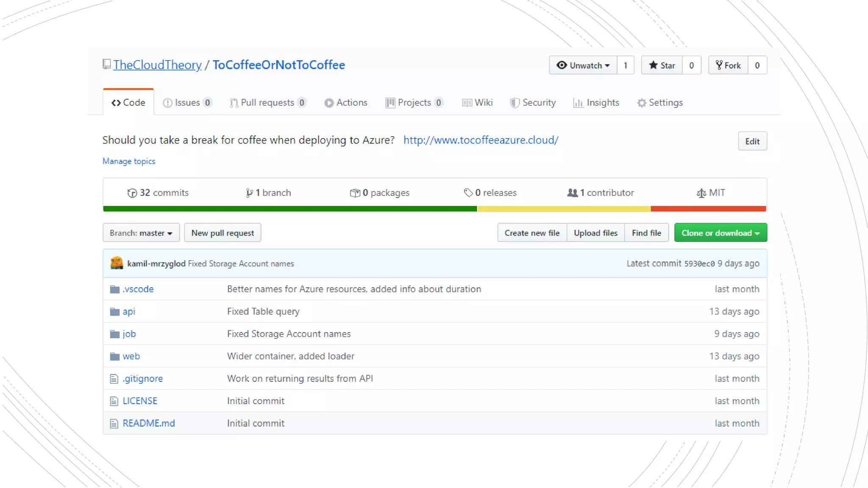Image resolution: width=868 pixels, height=488 pixels.
Task: Click the README.md file icon
Action: 114,424
